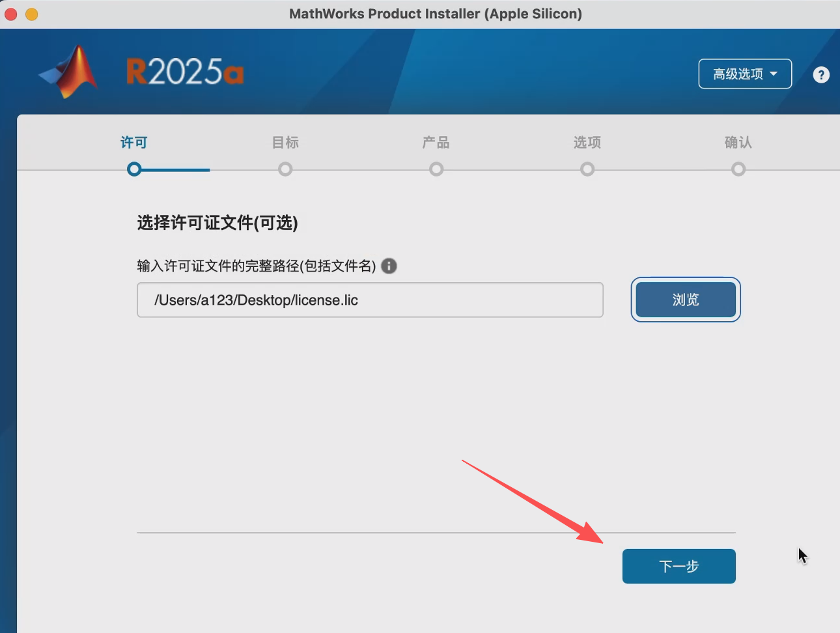Select the 选项 step tab
This screenshot has width=840, height=633.
click(587, 143)
